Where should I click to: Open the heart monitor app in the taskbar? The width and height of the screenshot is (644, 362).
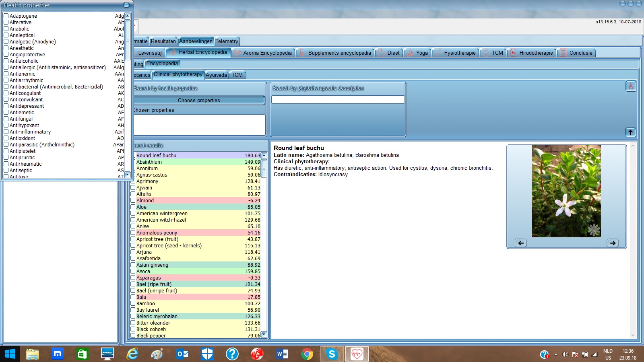357,354
